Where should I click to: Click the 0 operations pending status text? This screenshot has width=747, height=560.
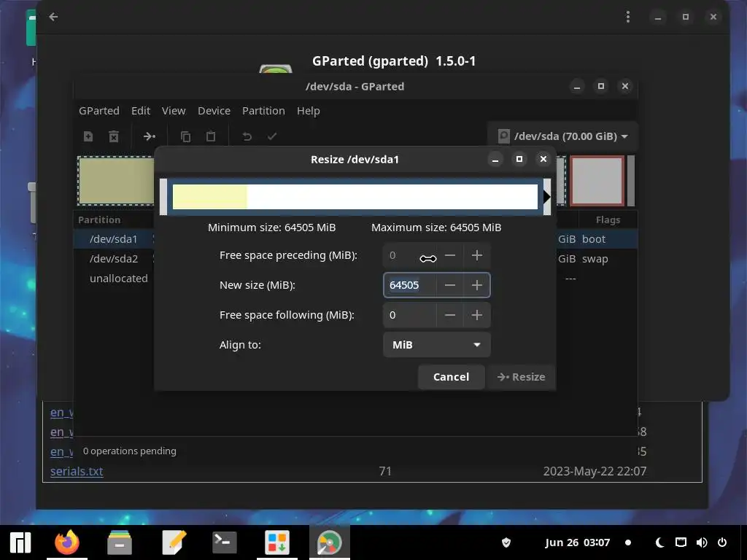(x=130, y=451)
